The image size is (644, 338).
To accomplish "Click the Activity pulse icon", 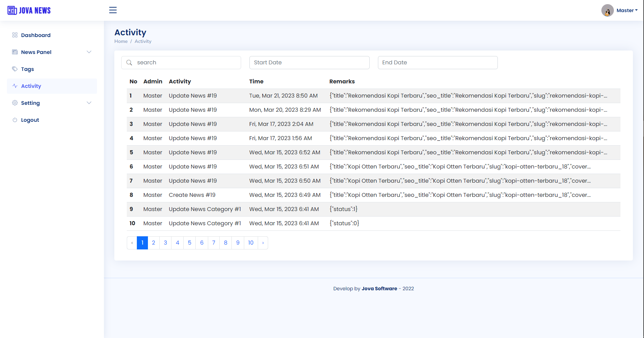I will click(x=15, y=86).
